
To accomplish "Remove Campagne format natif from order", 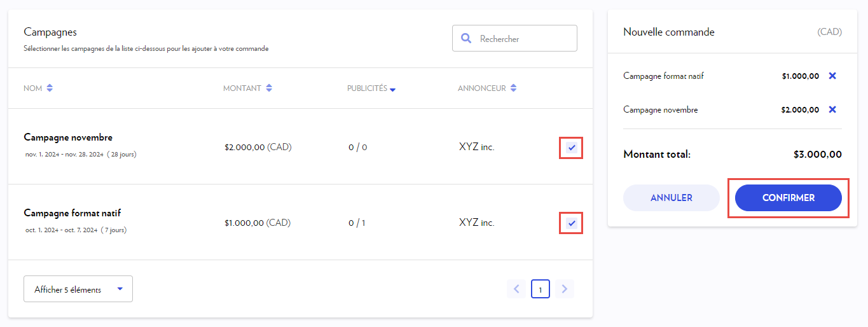I will pyautogui.click(x=832, y=76).
